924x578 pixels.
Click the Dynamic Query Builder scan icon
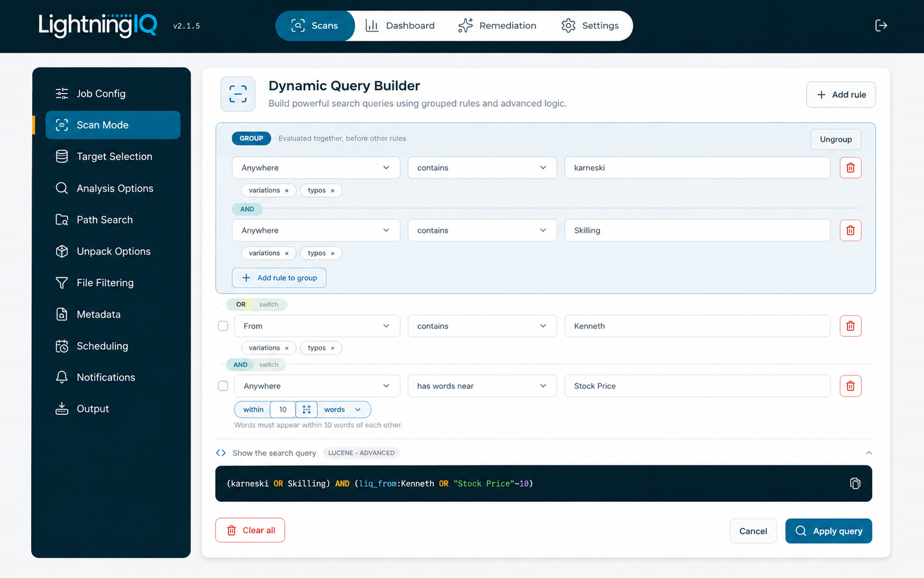[238, 94]
